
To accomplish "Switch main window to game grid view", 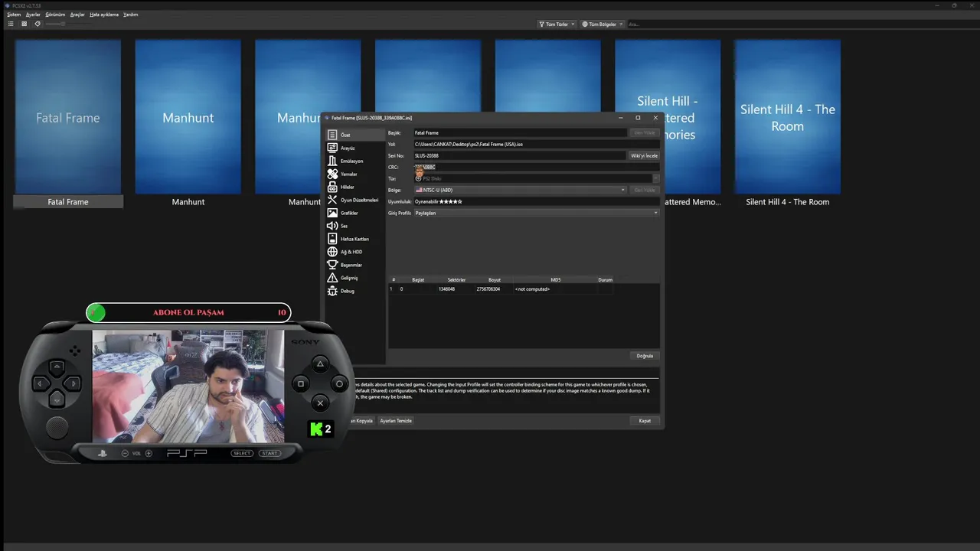I will coord(24,24).
